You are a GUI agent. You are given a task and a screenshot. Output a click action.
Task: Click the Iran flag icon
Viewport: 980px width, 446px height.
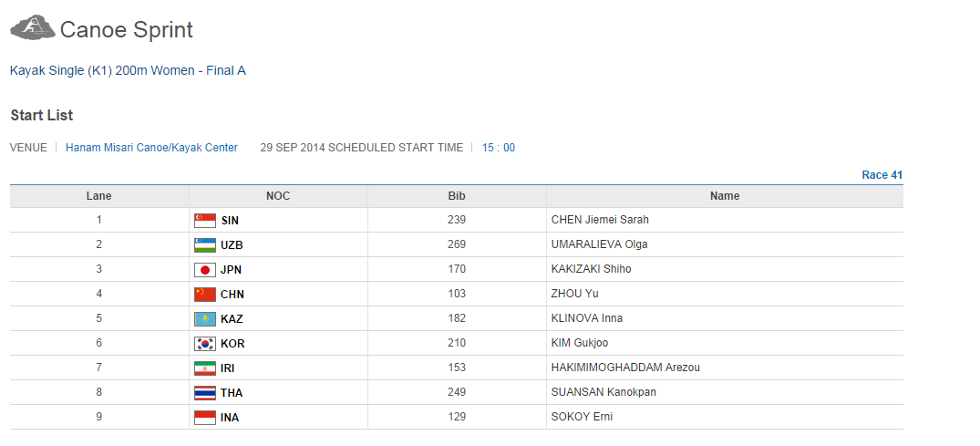point(204,368)
